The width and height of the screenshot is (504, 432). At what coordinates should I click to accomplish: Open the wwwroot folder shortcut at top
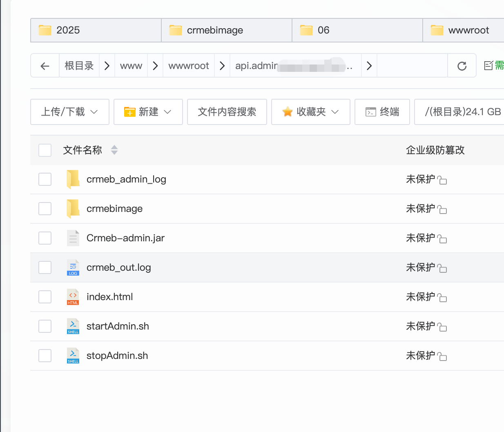pos(464,30)
